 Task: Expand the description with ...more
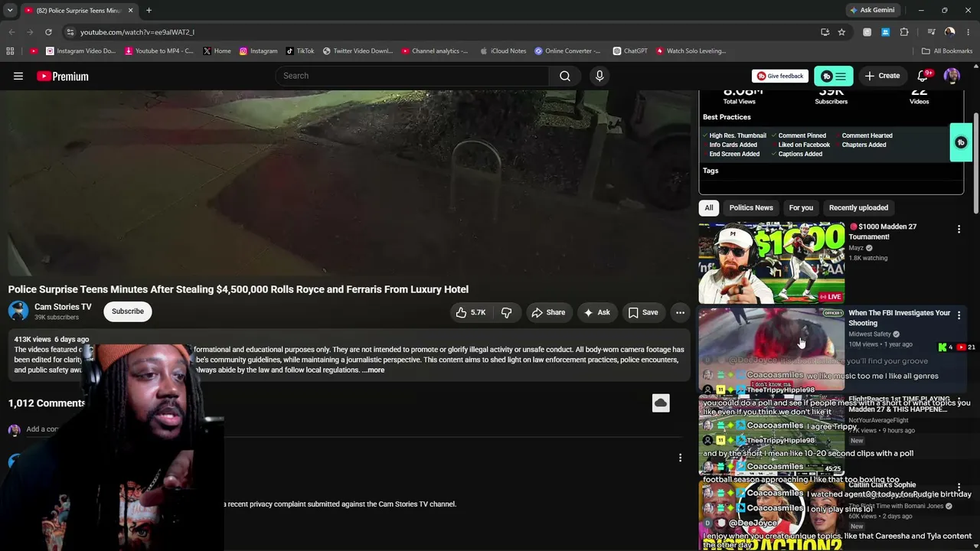pos(374,370)
